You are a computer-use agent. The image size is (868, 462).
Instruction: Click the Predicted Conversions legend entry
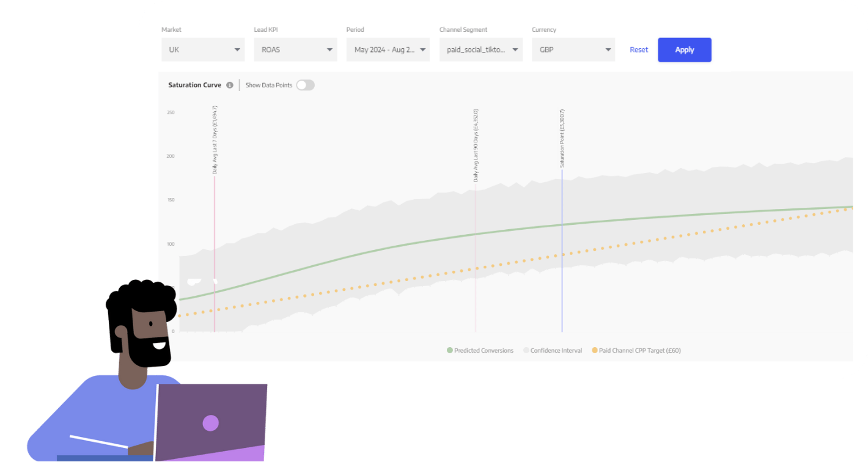480,350
